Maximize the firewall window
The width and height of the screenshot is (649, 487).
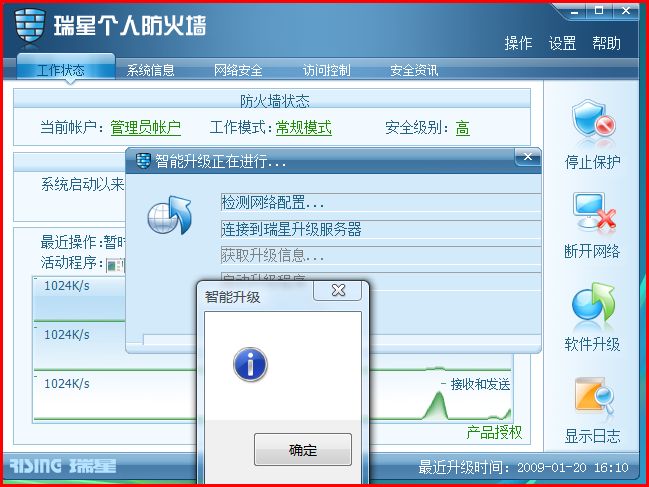point(599,11)
